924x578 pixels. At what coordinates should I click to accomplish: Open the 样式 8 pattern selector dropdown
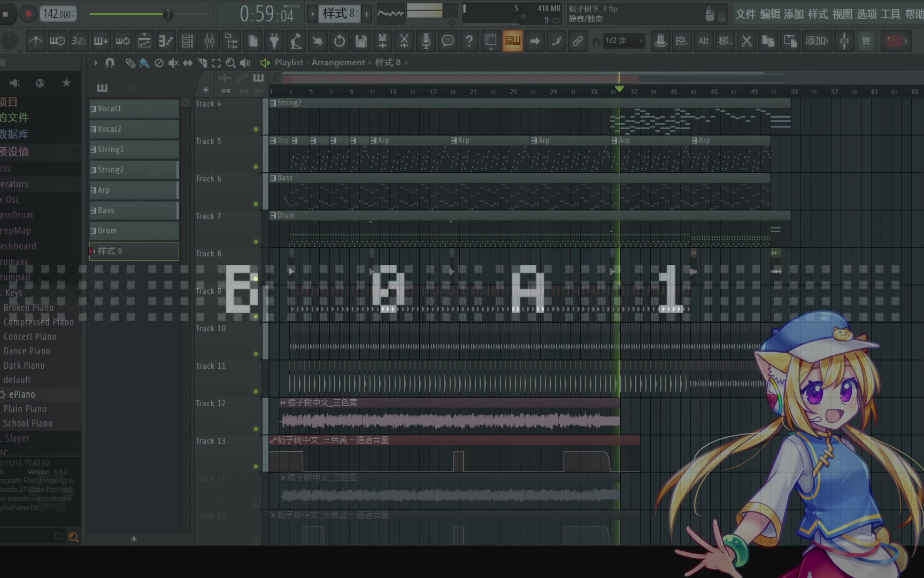coord(340,13)
